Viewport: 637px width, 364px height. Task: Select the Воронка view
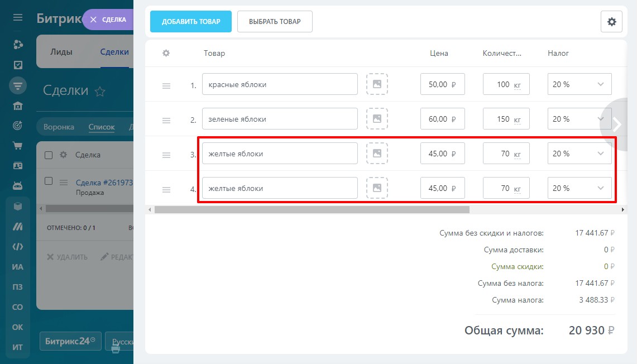coord(59,127)
